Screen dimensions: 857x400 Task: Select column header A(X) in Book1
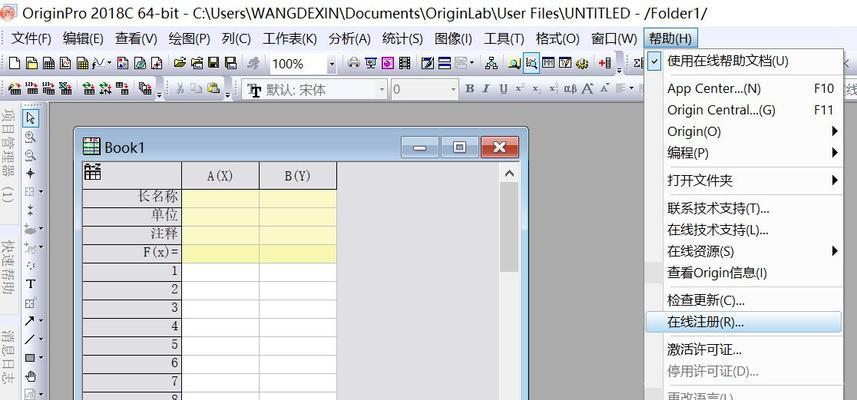click(220, 176)
